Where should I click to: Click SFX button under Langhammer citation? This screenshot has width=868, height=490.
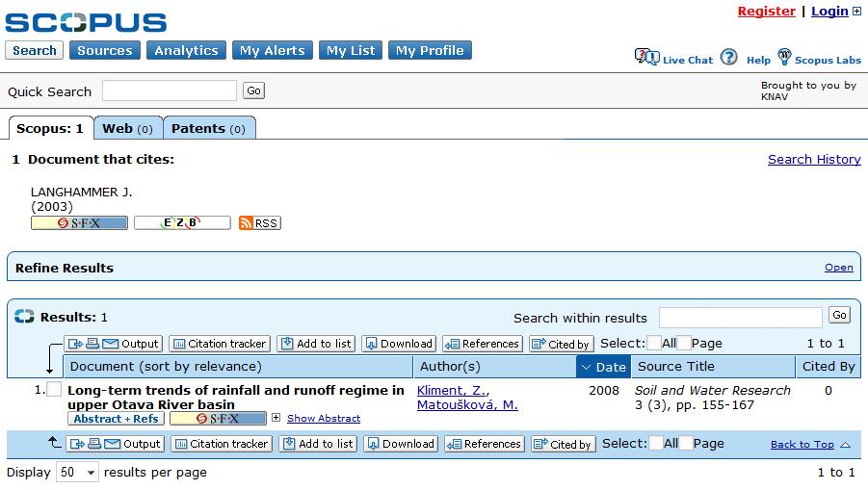[79, 223]
